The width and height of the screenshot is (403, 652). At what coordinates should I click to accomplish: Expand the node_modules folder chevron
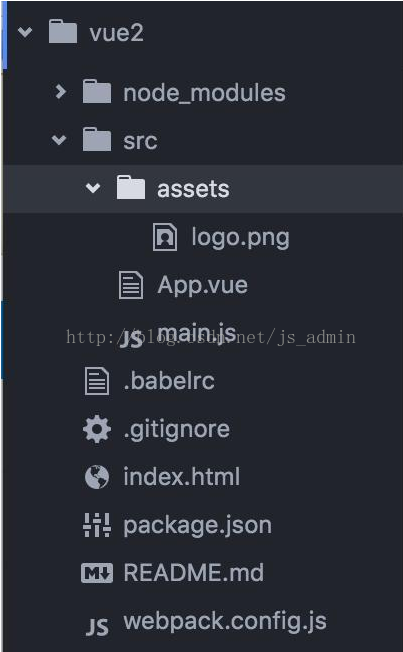tap(60, 91)
